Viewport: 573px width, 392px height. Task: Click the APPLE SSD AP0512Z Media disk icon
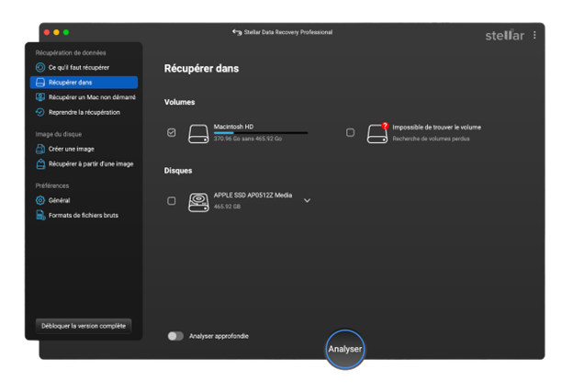(198, 202)
